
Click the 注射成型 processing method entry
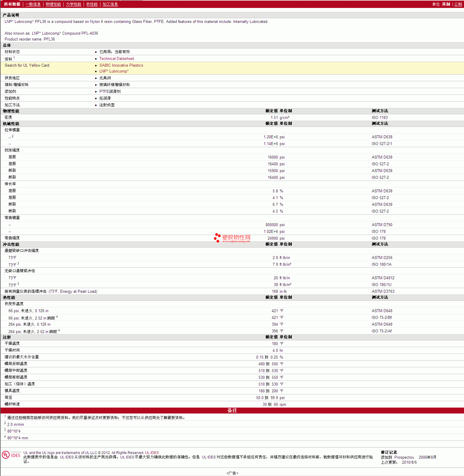[107, 105]
